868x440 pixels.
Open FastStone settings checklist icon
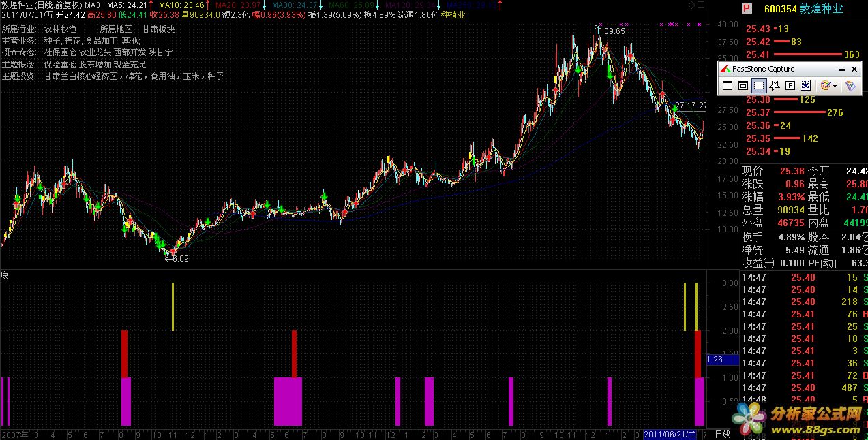pyautogui.click(x=850, y=86)
